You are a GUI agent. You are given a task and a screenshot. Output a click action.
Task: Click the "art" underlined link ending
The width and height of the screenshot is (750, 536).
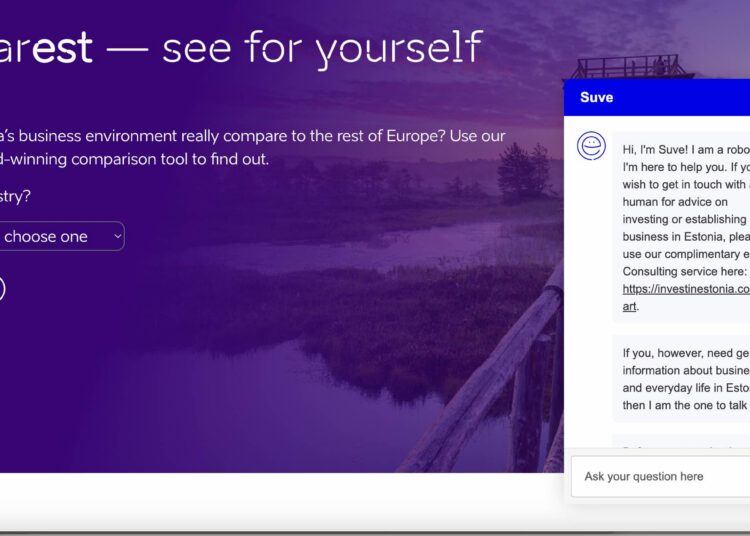[629, 306]
